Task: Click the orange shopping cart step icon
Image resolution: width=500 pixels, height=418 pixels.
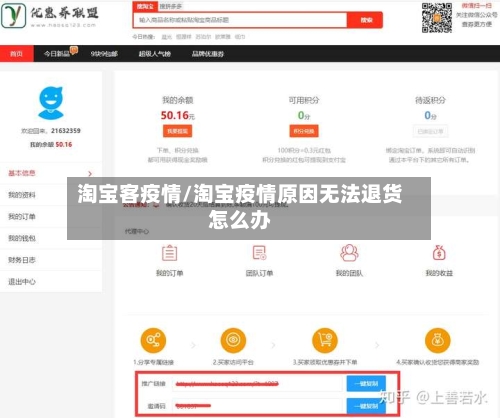Action: (325, 340)
